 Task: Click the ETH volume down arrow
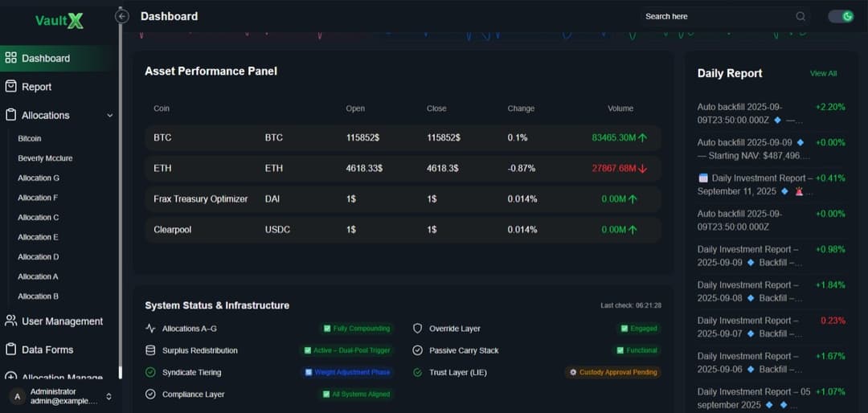[x=642, y=169]
